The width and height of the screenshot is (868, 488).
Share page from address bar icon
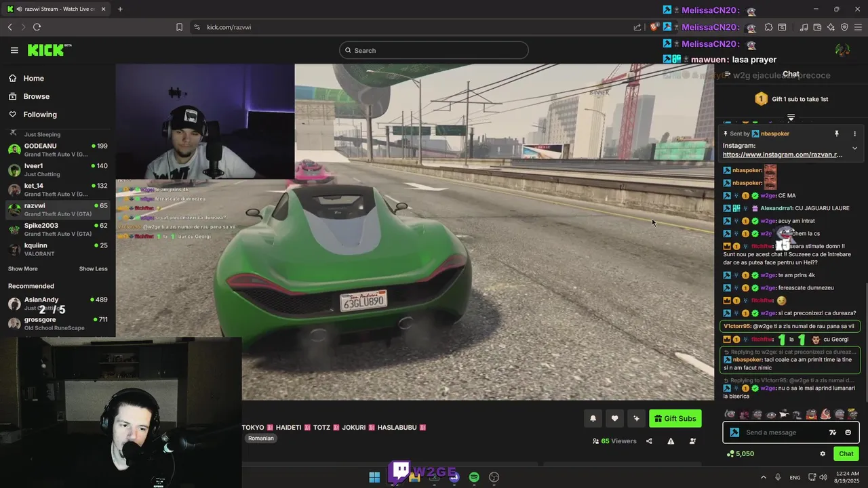pyautogui.click(x=637, y=27)
